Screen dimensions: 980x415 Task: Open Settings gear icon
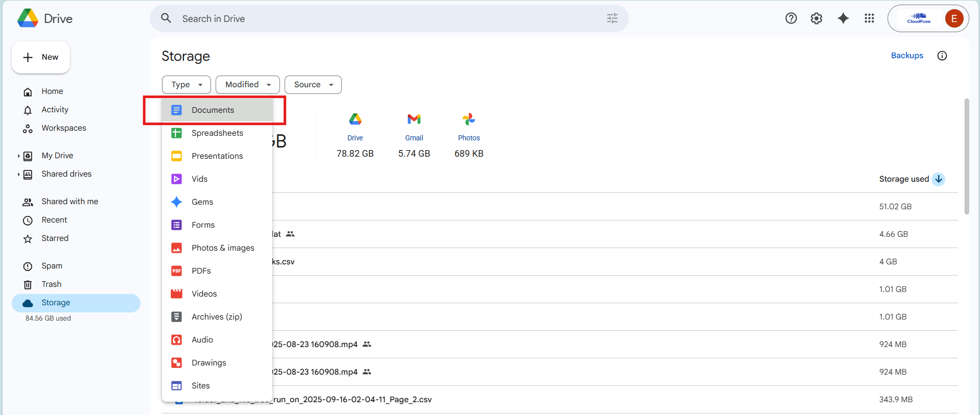(816, 18)
